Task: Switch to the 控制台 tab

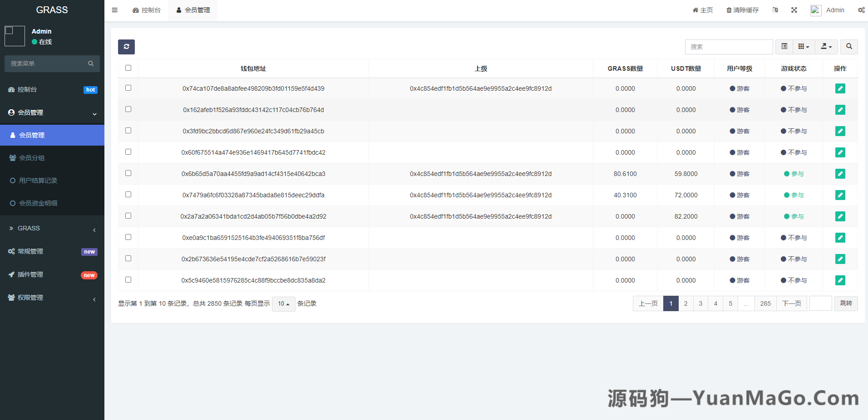Action: (147, 10)
